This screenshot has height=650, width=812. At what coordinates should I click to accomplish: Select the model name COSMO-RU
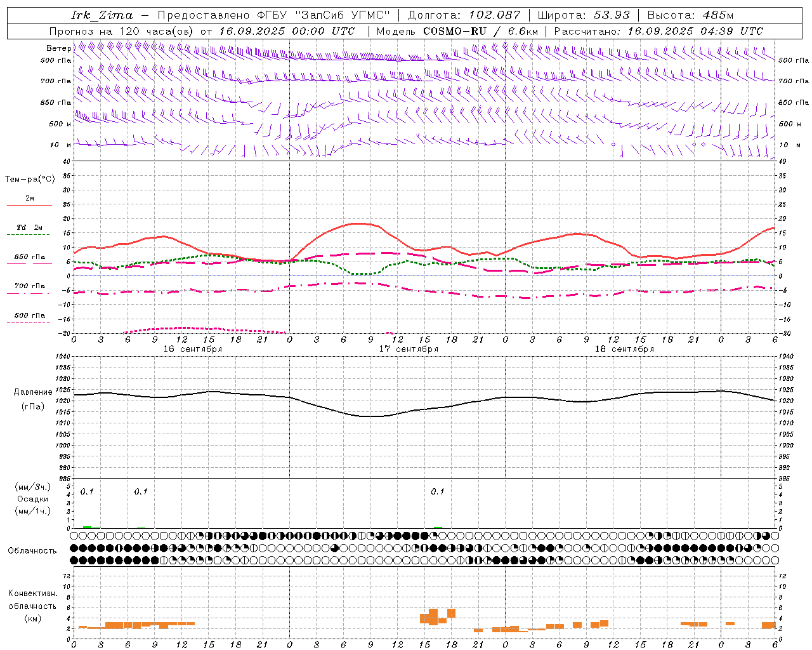tap(455, 31)
